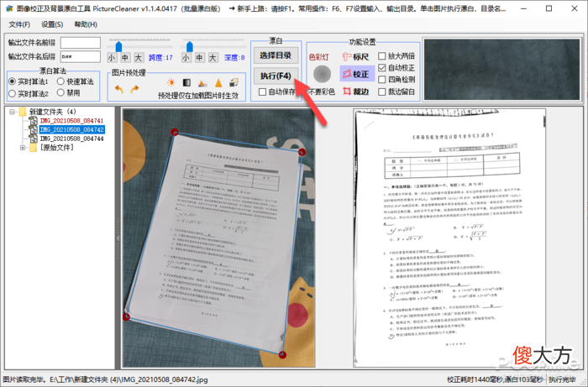This screenshot has width=588, height=387.
Task: Select IMG_20210508_084744 in file tree
Action: pyautogui.click(x=71, y=139)
